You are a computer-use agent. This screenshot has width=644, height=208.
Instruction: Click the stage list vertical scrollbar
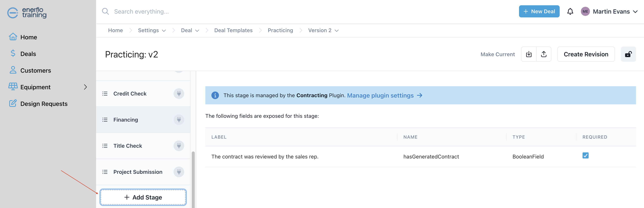[x=193, y=179]
